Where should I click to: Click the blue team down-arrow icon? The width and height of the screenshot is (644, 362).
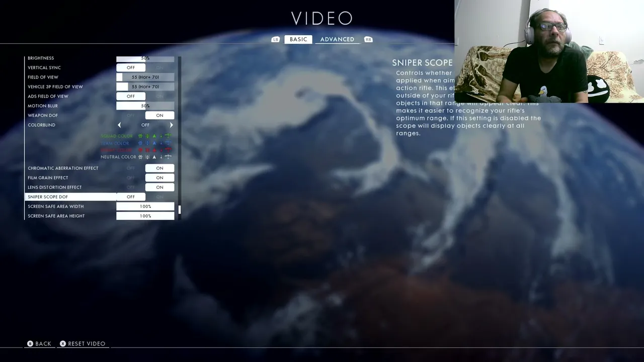coord(161,143)
